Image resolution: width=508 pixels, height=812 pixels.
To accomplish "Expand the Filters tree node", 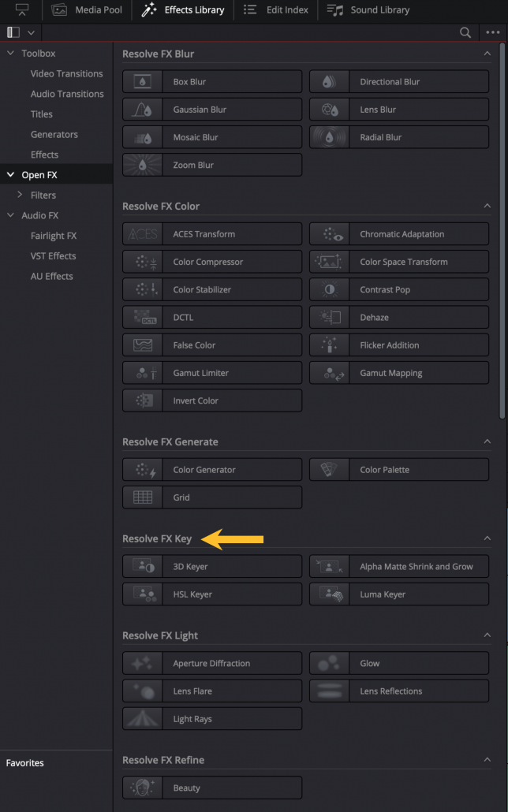I will click(x=20, y=195).
